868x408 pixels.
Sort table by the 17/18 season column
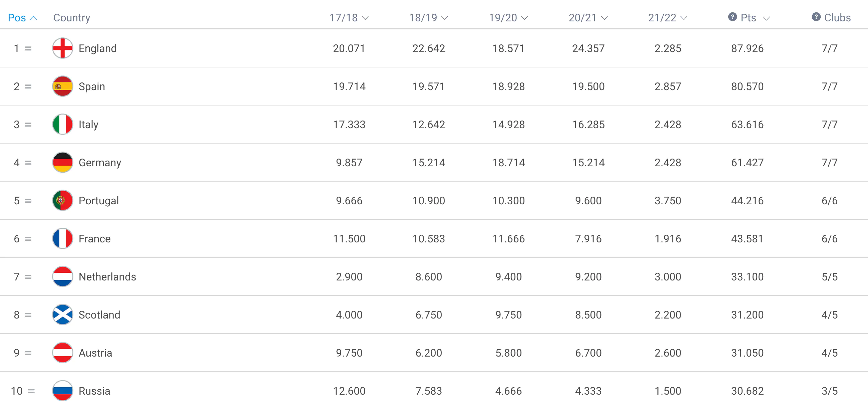pos(349,18)
